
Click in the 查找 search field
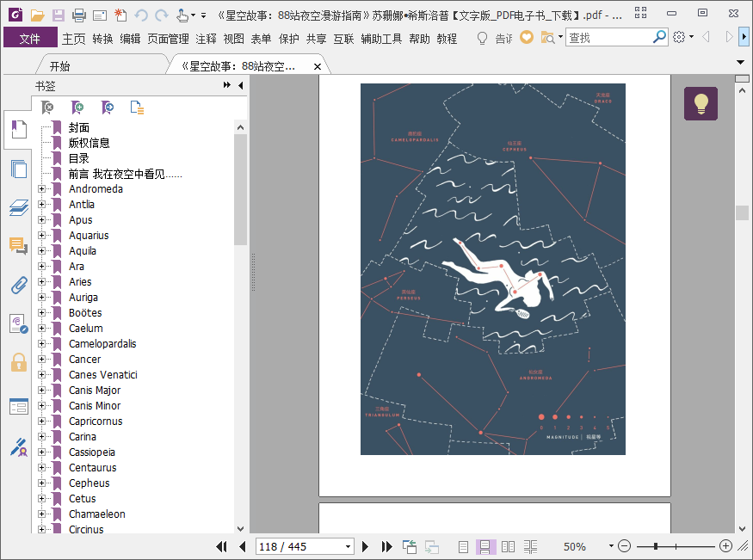click(x=609, y=37)
